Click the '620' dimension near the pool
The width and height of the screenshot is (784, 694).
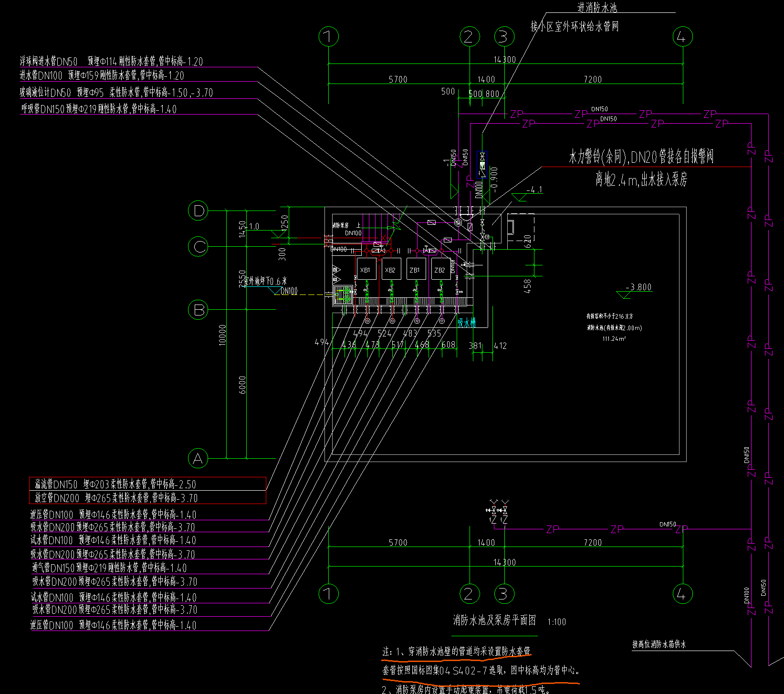click(x=527, y=241)
